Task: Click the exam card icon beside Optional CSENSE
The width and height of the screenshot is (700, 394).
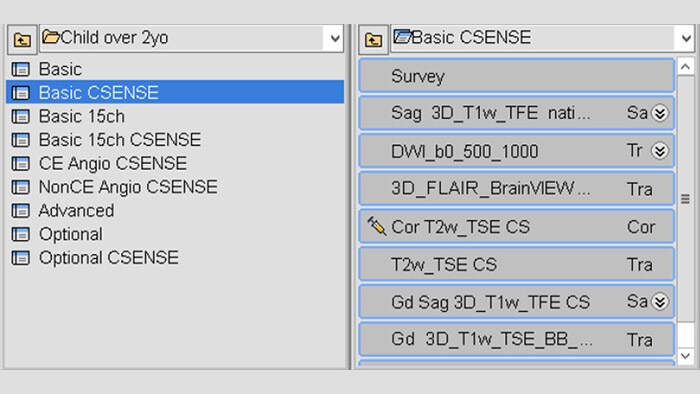Action: point(21,258)
